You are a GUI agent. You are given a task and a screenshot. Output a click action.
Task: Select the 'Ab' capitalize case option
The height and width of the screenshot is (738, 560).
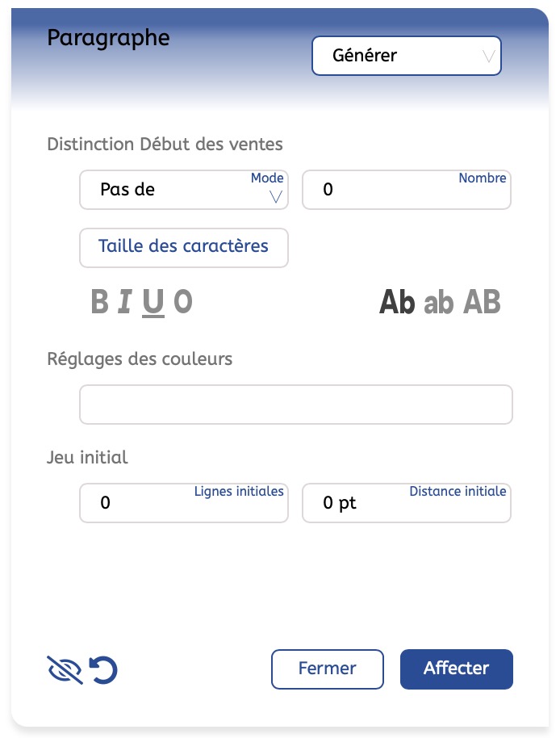(x=397, y=302)
